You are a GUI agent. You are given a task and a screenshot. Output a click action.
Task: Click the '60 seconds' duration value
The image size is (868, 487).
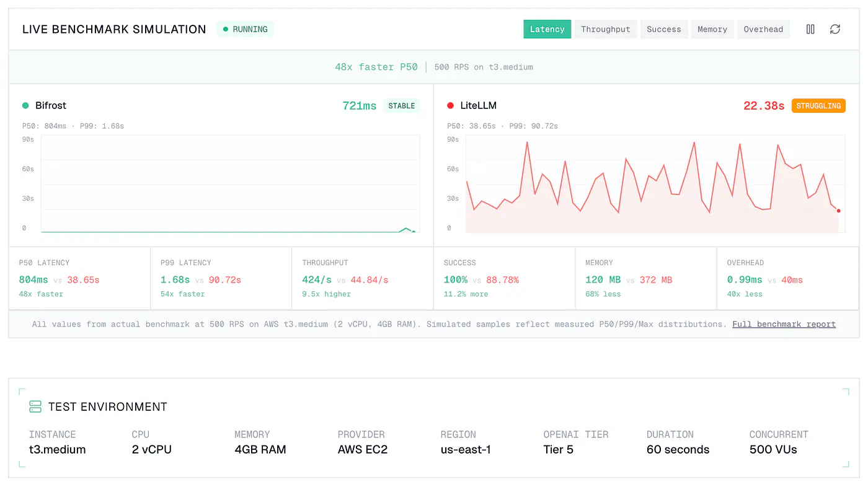click(678, 450)
